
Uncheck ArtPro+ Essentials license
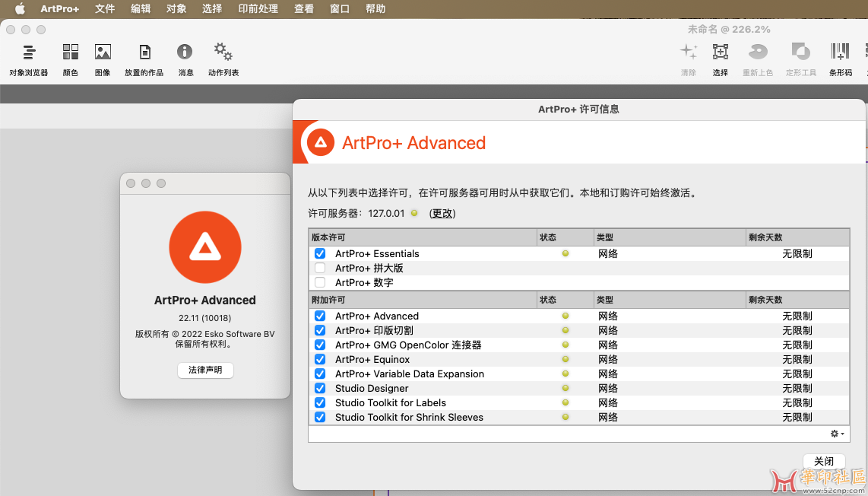[x=320, y=254]
